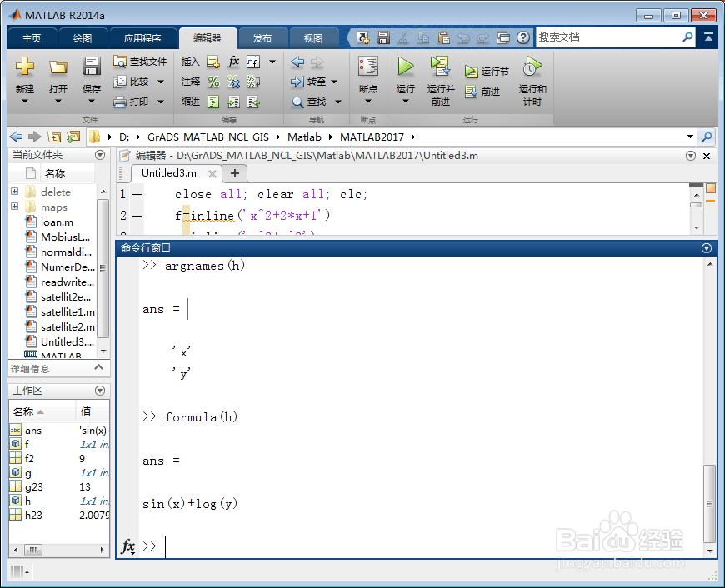The height and width of the screenshot is (588, 725).
Task: Open the Current Folder panel actions menu
Action: [100, 155]
